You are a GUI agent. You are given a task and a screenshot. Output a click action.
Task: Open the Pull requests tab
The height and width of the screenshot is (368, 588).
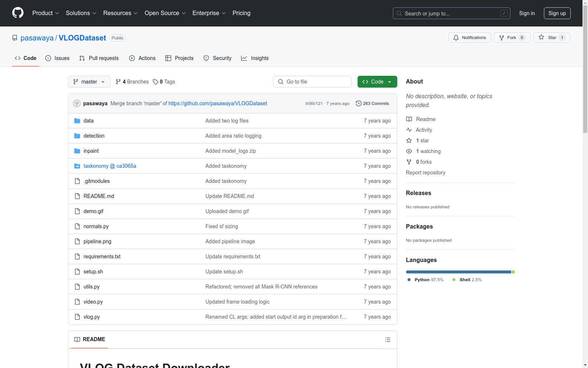[99, 58]
